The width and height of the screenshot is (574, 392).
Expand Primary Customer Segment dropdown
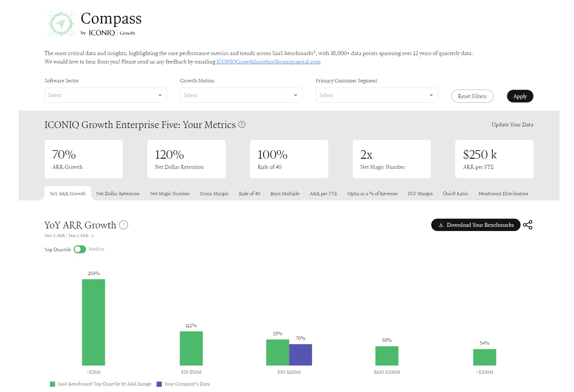coord(376,95)
